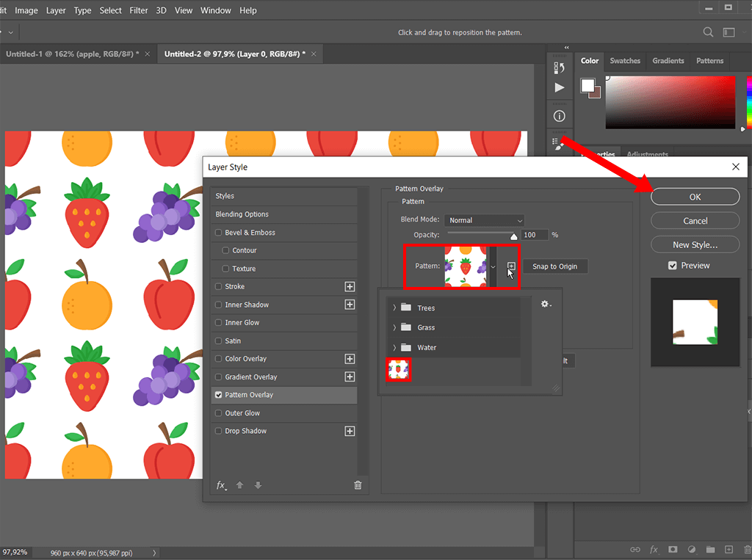Image resolution: width=752 pixels, height=560 pixels.
Task: Expand status bar info arrow
Action: click(x=154, y=553)
